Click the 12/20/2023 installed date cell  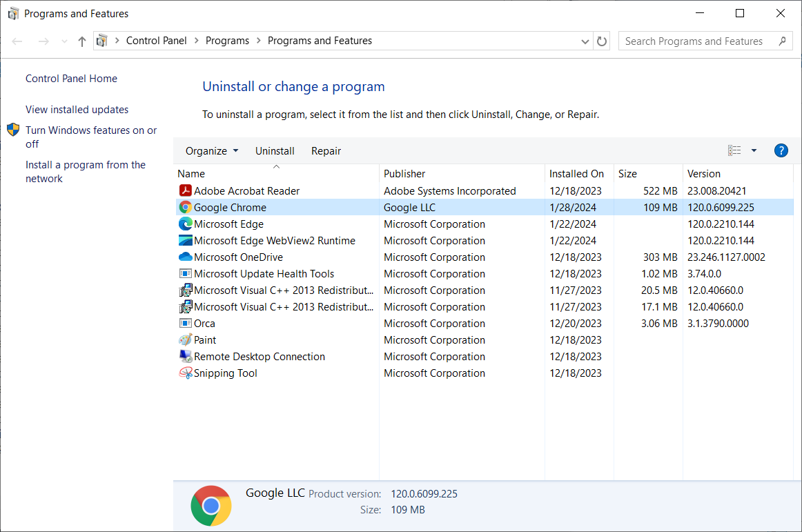[x=576, y=324]
